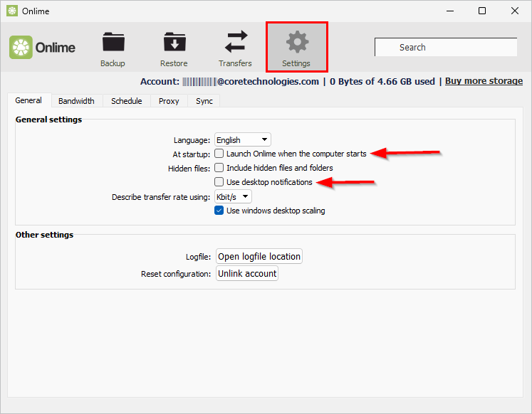Click the '0 Bytes of 4.66 GB used' text
The image size is (532, 414).
click(x=382, y=81)
